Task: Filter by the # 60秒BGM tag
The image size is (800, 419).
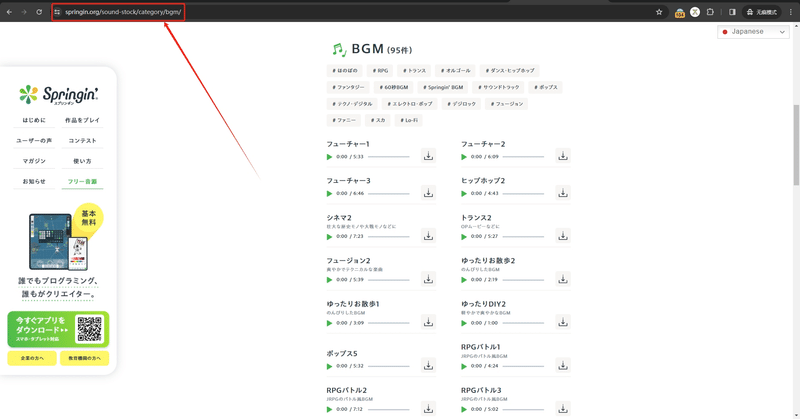Action: pos(393,87)
